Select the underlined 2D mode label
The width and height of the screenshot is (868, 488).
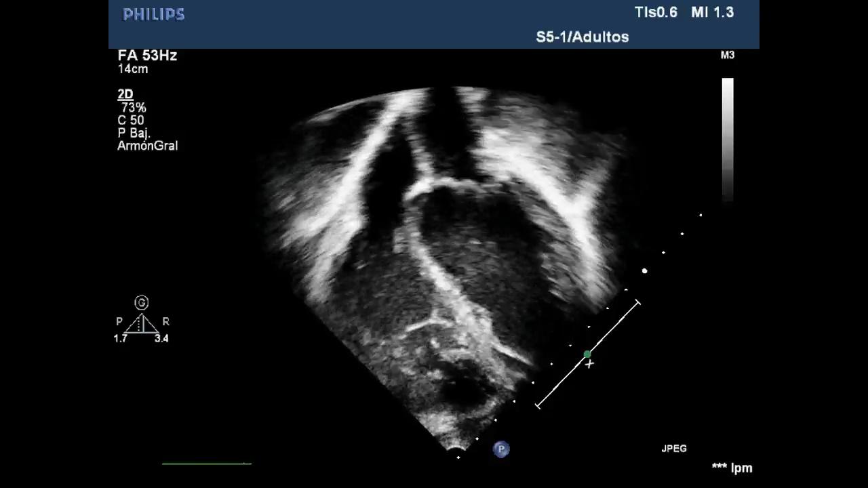[125, 95]
